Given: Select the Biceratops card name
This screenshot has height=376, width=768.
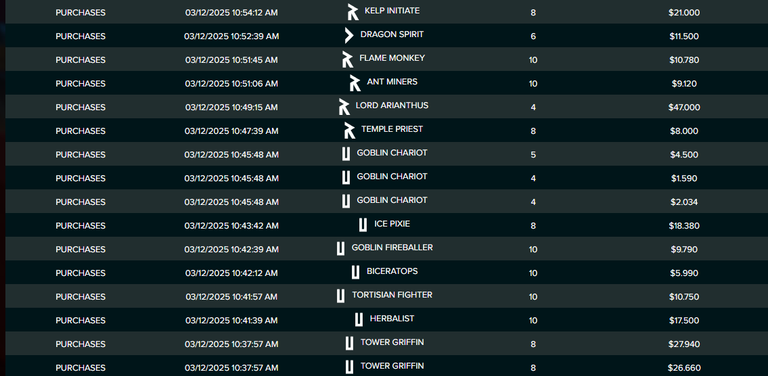Looking at the screenshot, I should [x=392, y=271].
